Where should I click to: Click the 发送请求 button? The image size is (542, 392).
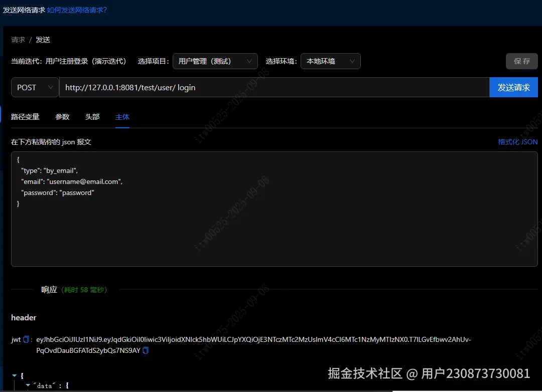514,87
